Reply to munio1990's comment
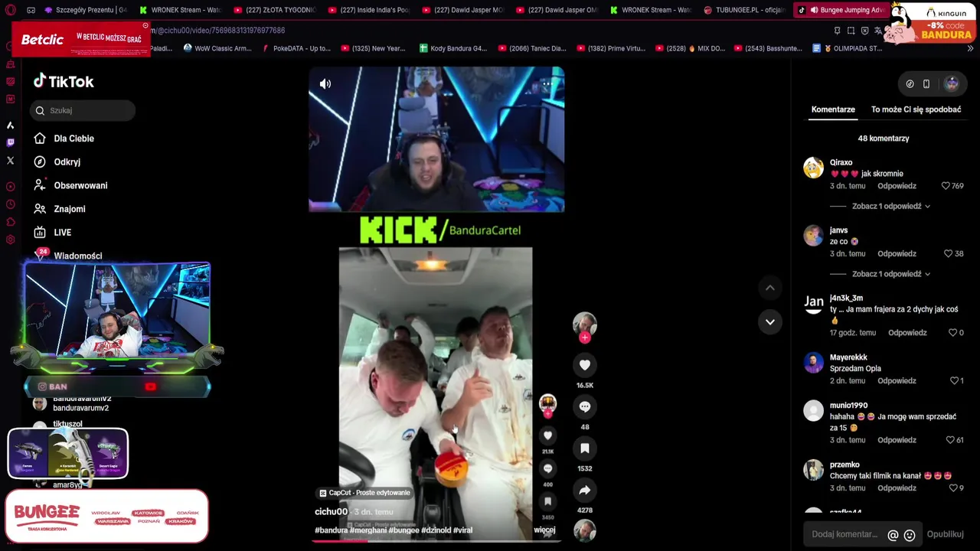 pyautogui.click(x=897, y=440)
